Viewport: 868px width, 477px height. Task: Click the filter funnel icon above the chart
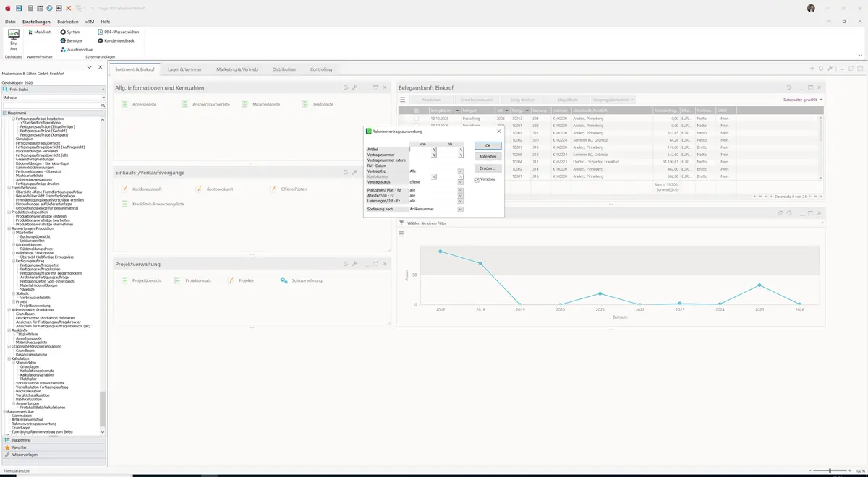(x=401, y=223)
